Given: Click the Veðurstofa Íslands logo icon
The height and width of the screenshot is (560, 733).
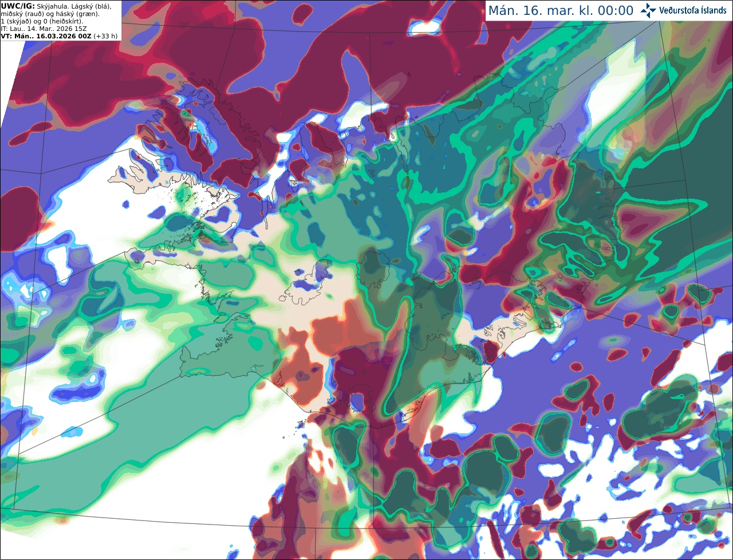Looking at the screenshot, I should [648, 10].
